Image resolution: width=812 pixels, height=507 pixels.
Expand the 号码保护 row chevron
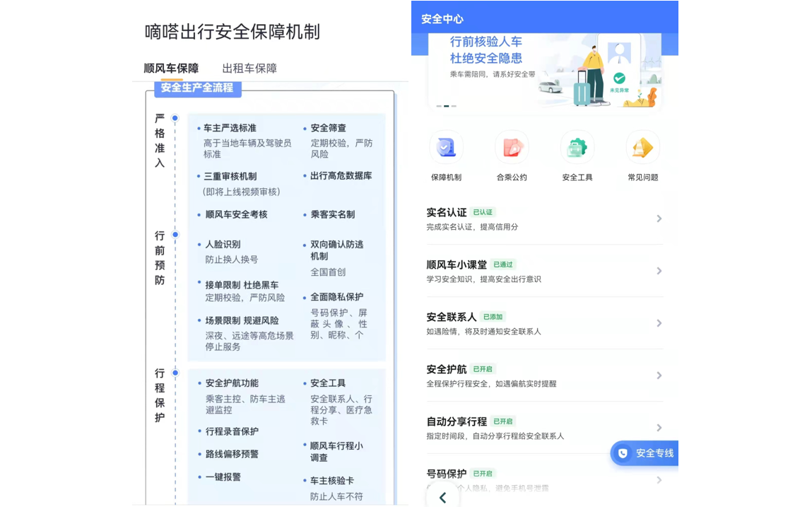point(659,480)
